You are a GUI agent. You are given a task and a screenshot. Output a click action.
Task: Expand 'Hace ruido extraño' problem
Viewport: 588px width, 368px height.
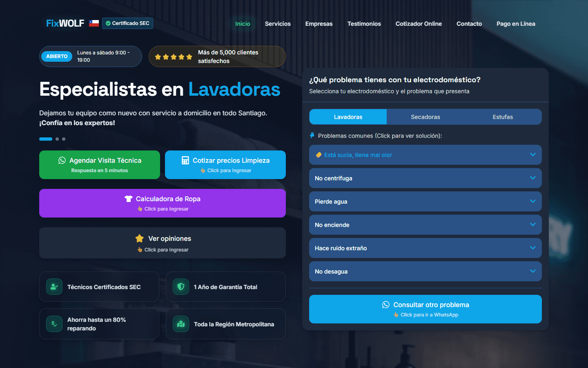[x=425, y=248]
